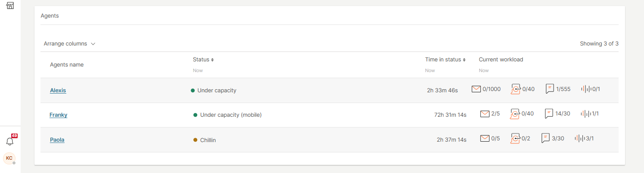Image resolution: width=644 pixels, height=173 pixels.
Task: Click Alexis's email workload envelope icon
Action: pyautogui.click(x=476, y=89)
